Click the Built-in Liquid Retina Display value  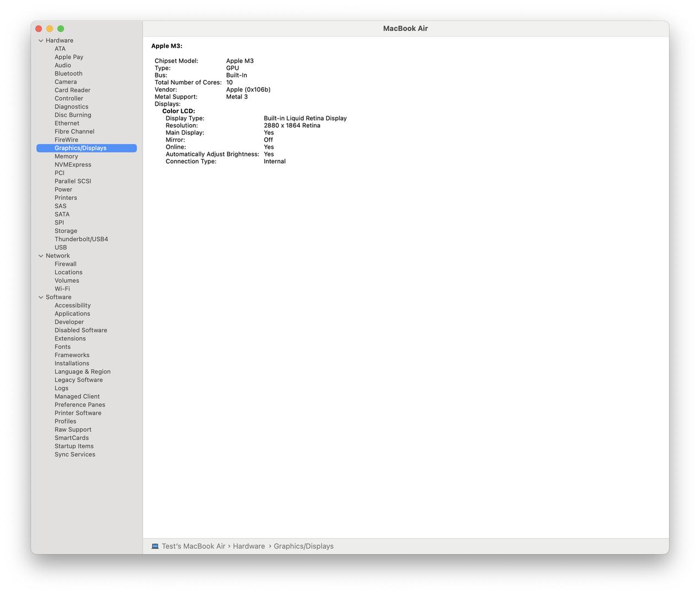click(x=305, y=118)
